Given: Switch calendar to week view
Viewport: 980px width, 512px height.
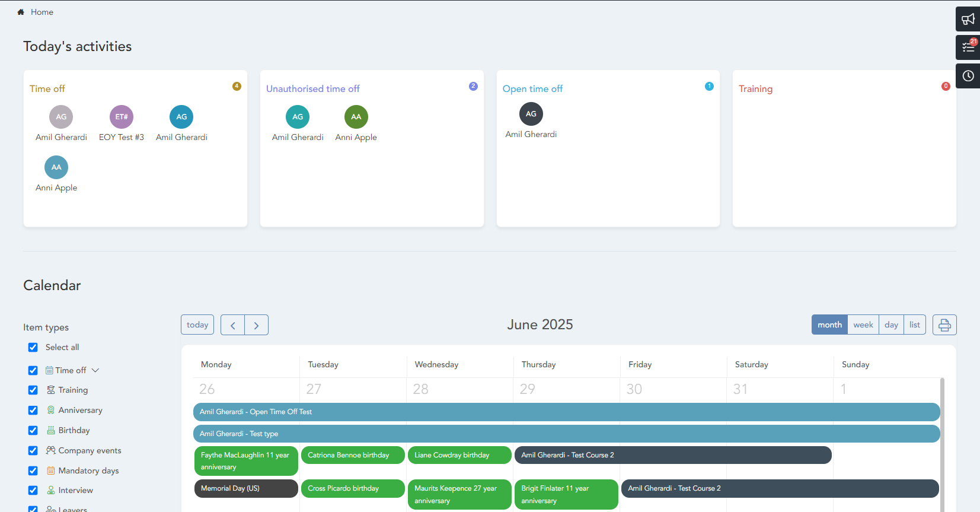Looking at the screenshot, I should click(863, 325).
